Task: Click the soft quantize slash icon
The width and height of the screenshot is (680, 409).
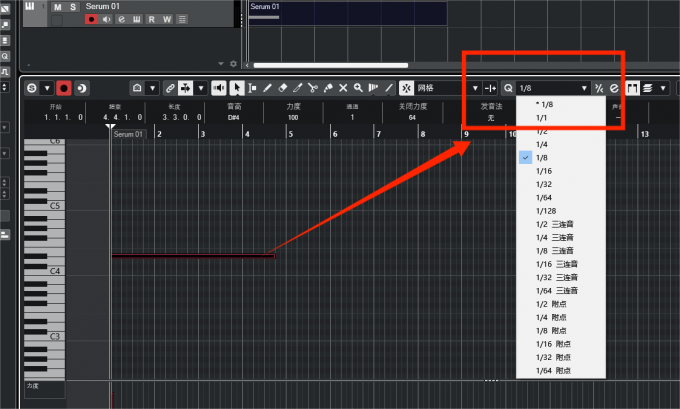Action: [x=599, y=88]
